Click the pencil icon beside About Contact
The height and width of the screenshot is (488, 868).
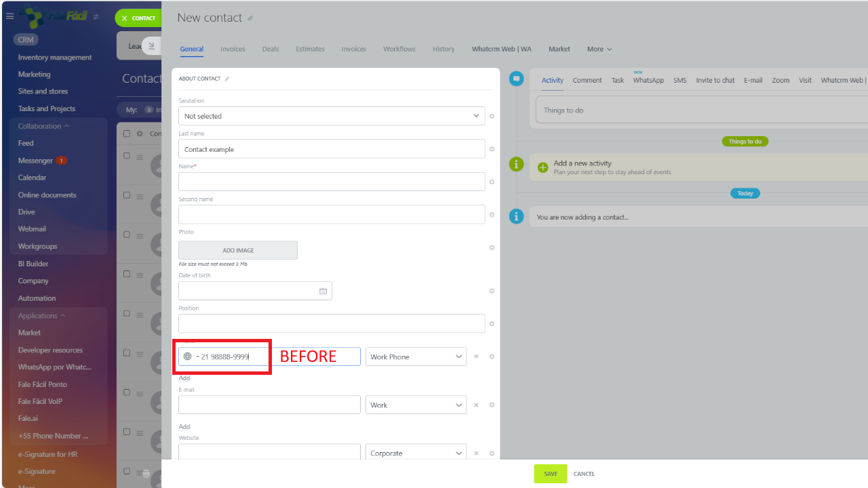(x=227, y=79)
